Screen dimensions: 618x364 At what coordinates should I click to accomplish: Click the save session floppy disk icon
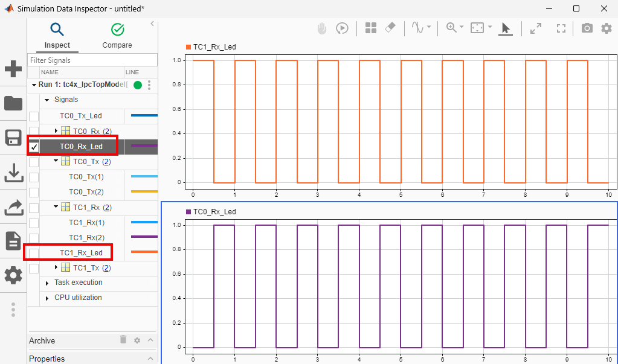(13, 137)
